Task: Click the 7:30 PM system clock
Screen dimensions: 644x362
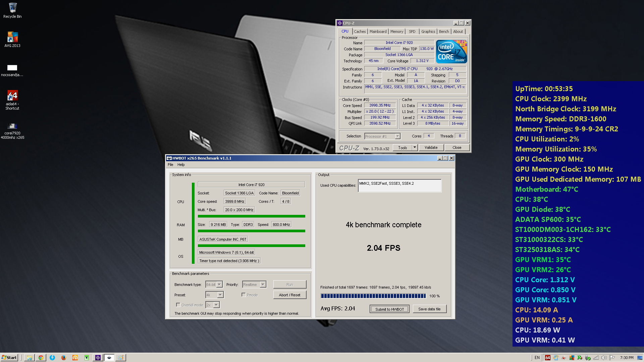Action: pos(627,358)
